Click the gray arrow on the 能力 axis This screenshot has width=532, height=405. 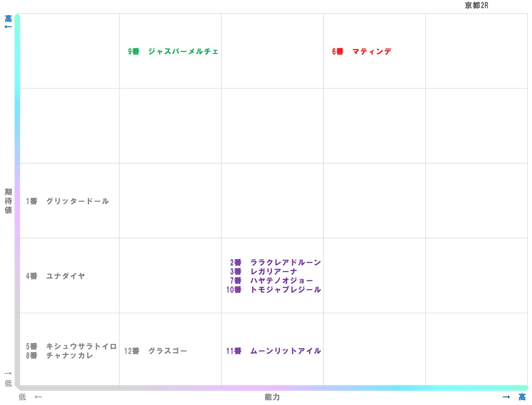tap(38, 397)
